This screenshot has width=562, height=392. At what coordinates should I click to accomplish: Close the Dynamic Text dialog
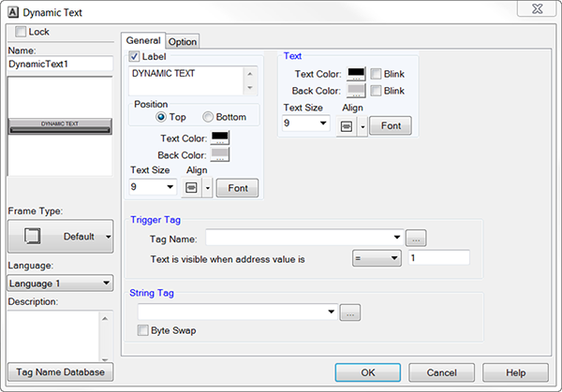tap(537, 8)
